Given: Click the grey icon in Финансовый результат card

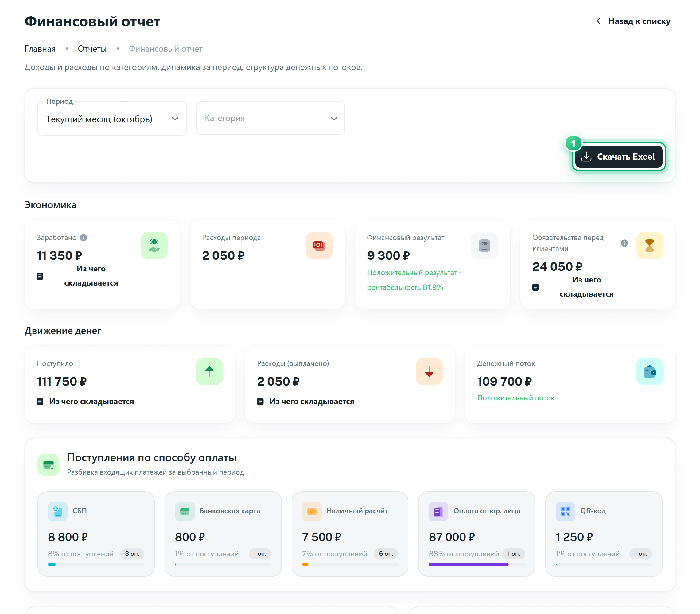Looking at the screenshot, I should click(x=484, y=246).
